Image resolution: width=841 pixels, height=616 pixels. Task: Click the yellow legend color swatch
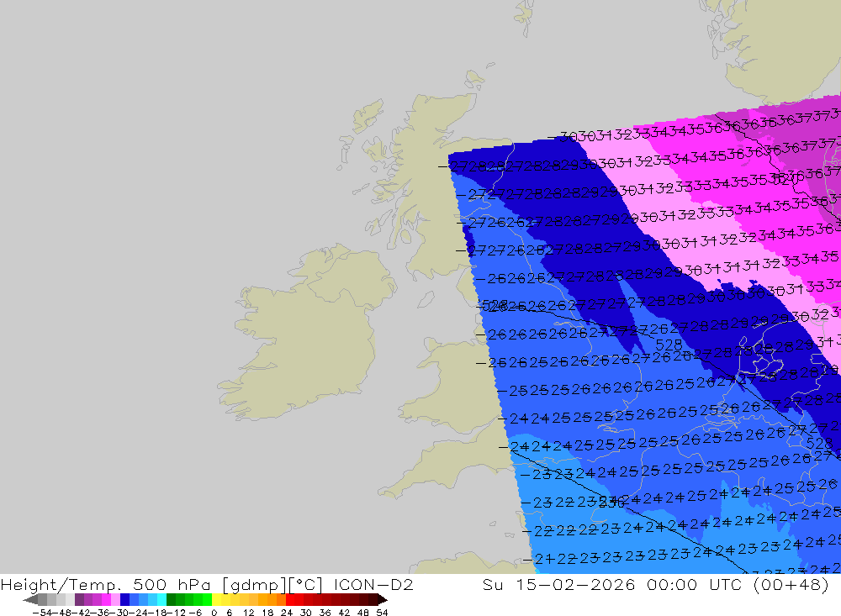click(x=217, y=599)
